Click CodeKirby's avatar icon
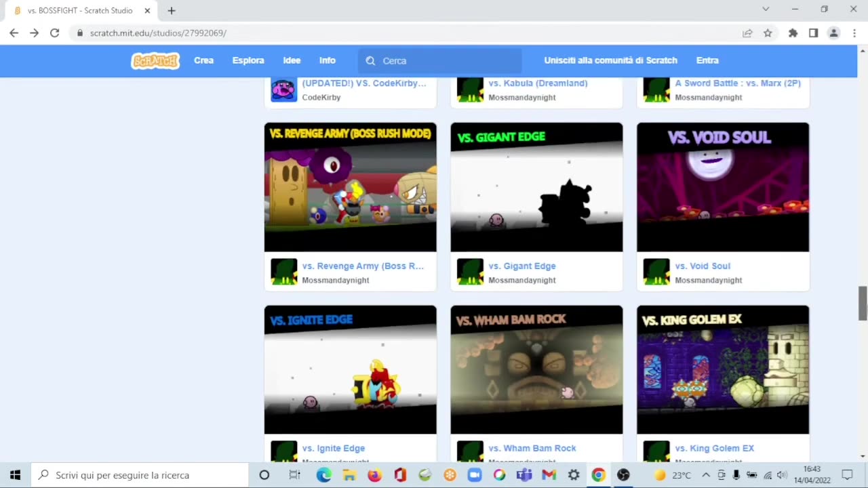This screenshot has width=868, height=488. tap(284, 89)
